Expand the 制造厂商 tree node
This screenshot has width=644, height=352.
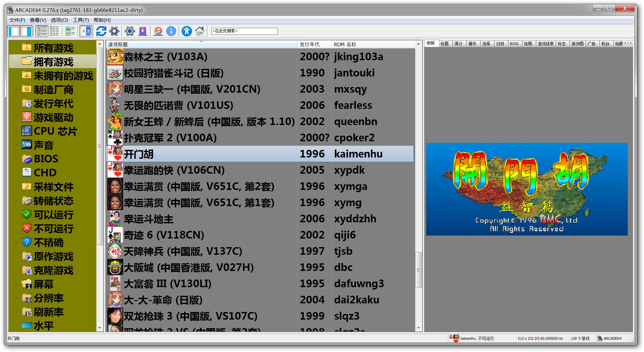point(16,89)
